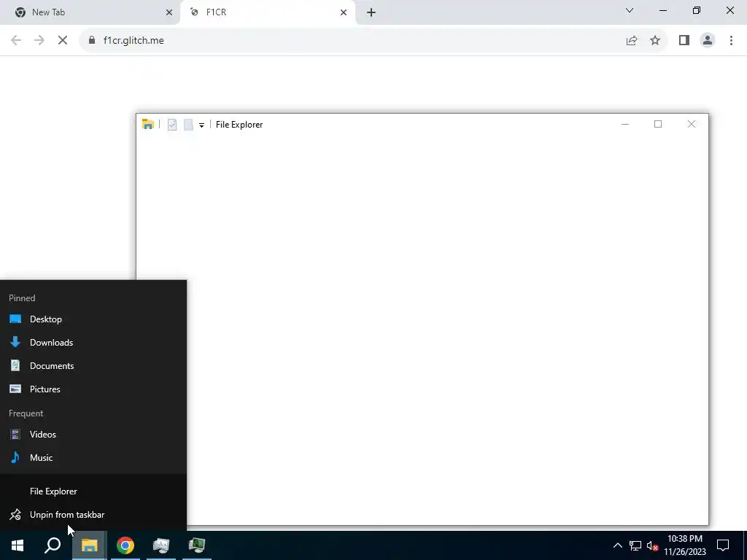Image resolution: width=747 pixels, height=560 pixels.
Task: Open Chrome tab search chevron
Action: (x=630, y=10)
